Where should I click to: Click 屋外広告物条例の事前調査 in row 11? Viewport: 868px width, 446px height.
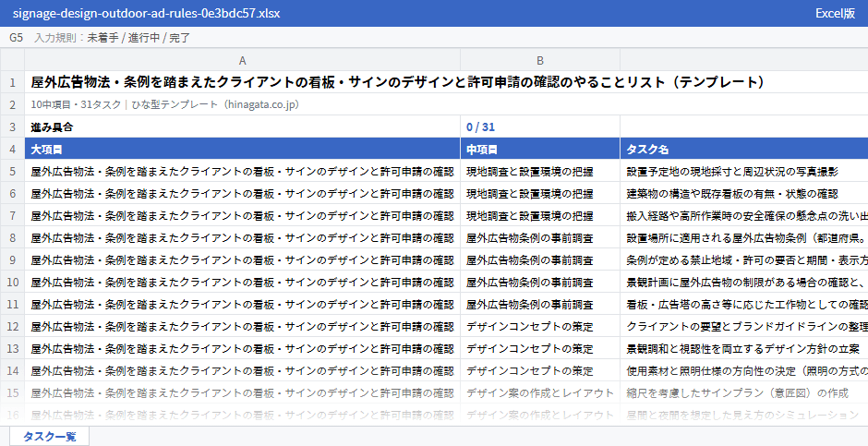tap(540, 304)
